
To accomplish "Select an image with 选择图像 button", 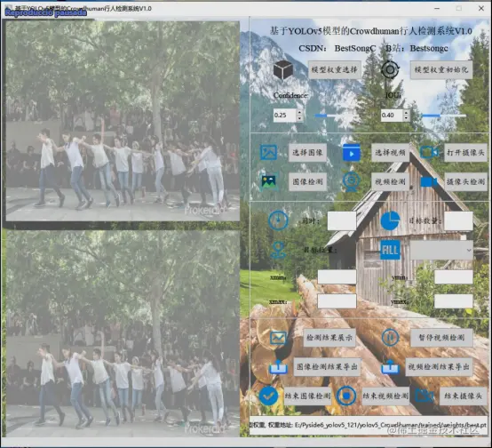I will pos(307,153).
